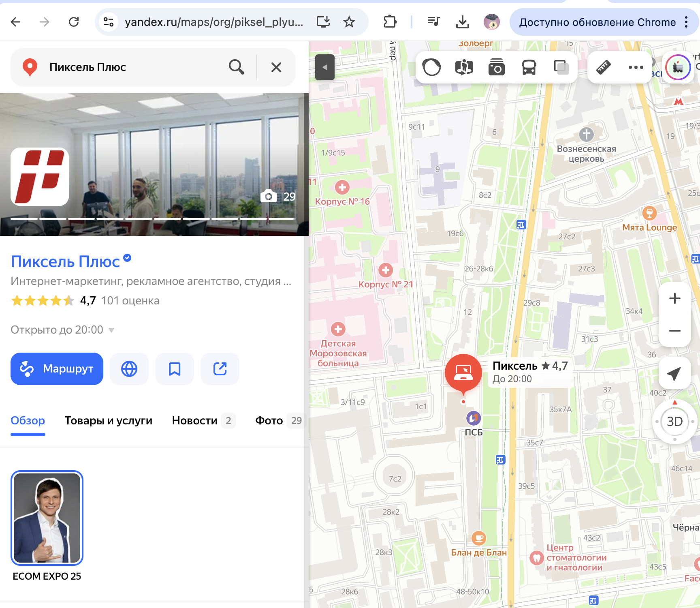Save place with the bookmark button
Viewport: 700px width, 608px height.
coord(175,369)
